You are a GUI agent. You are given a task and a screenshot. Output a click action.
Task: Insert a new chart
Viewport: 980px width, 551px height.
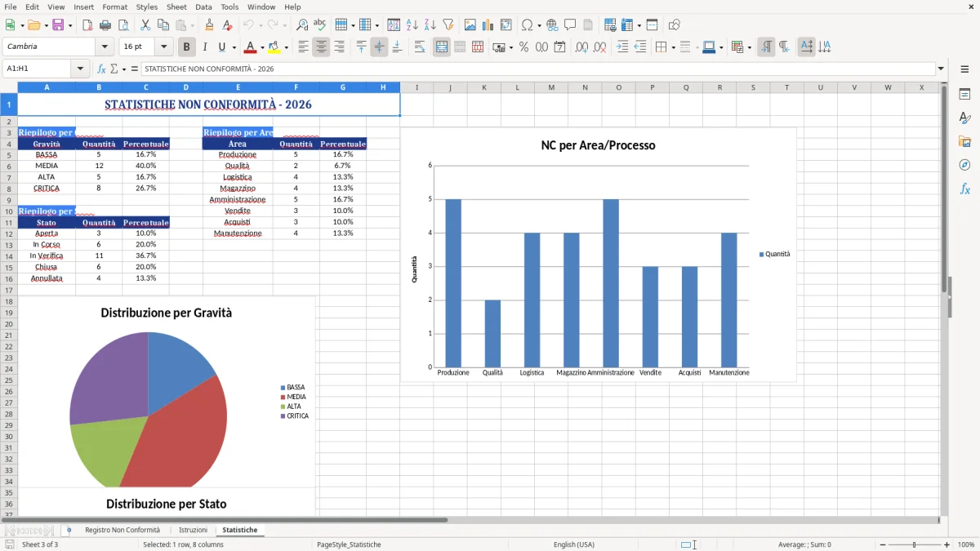487,24
